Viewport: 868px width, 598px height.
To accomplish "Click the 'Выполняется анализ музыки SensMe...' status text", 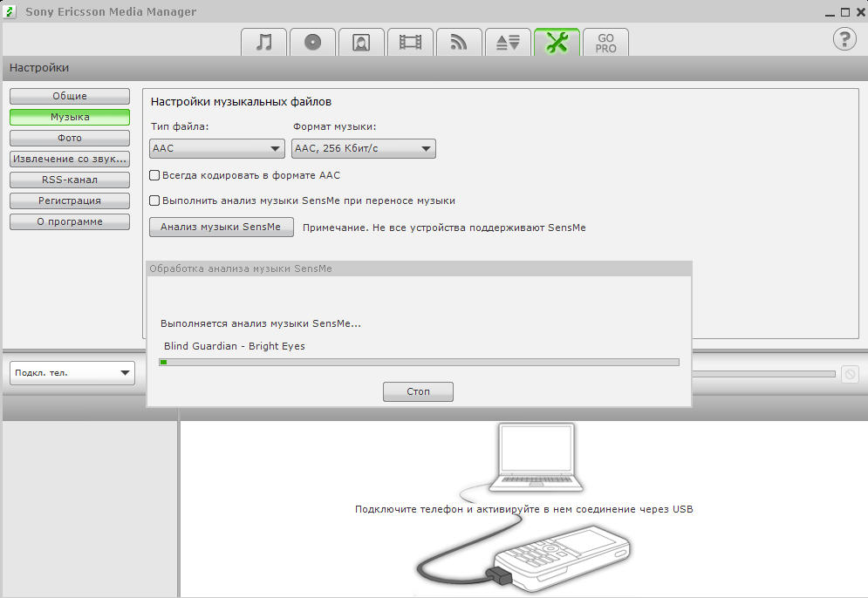I will [261, 323].
